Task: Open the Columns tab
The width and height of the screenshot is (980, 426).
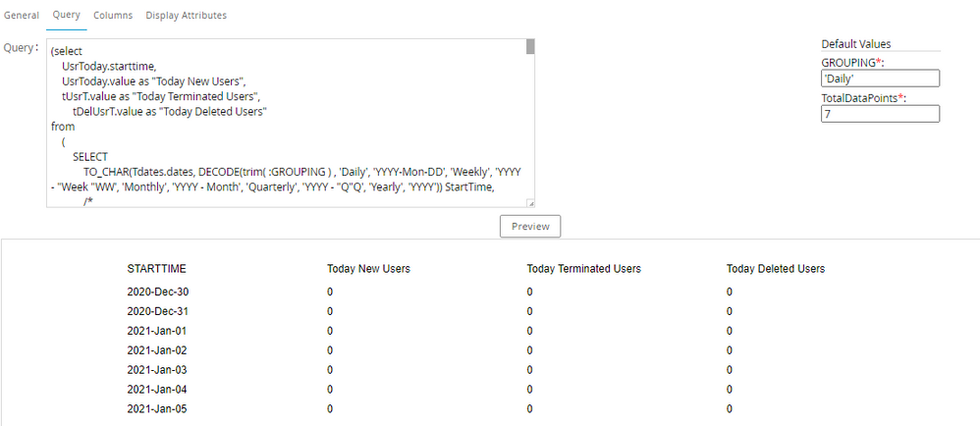Action: click(x=113, y=16)
